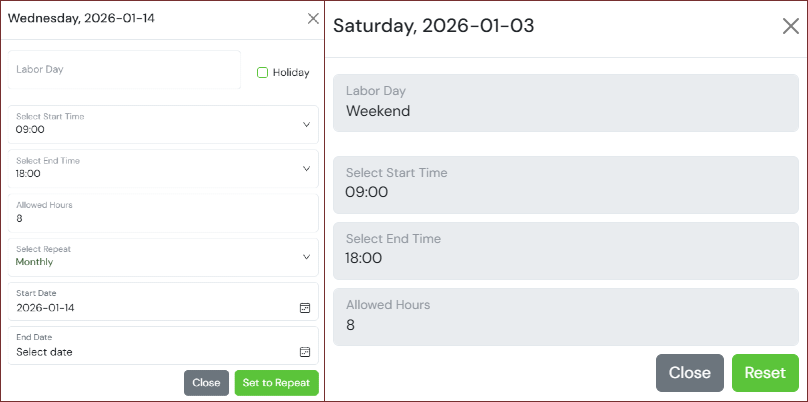Open the Start Date calendar picker icon
Viewport: 808px width, 402px height.
(x=305, y=308)
